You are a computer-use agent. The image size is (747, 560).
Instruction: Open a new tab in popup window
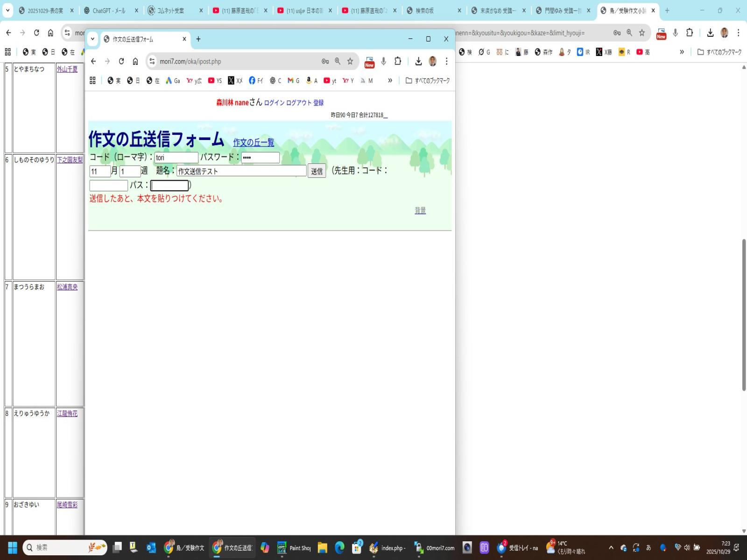(198, 39)
